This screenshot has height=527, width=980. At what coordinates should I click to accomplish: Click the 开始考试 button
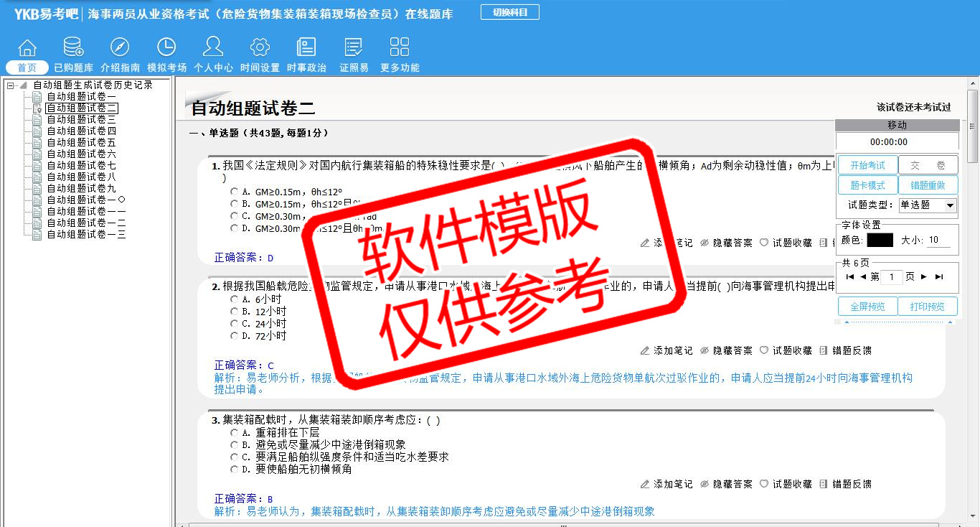pos(867,165)
